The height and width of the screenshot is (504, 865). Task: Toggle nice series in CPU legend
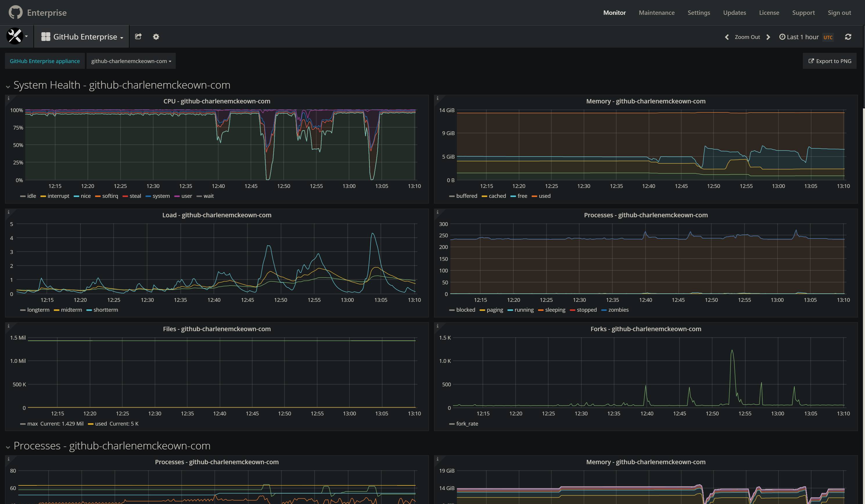(85, 196)
